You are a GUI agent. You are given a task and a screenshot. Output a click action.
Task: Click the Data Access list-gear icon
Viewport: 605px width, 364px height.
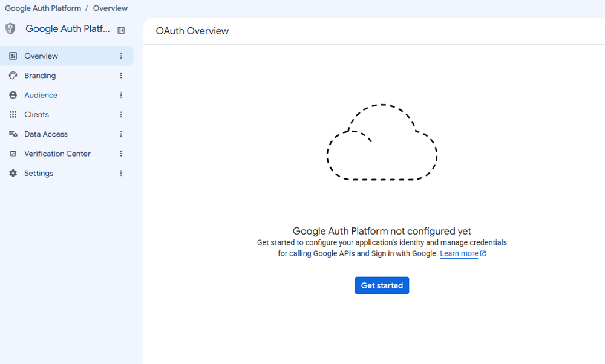tap(13, 134)
